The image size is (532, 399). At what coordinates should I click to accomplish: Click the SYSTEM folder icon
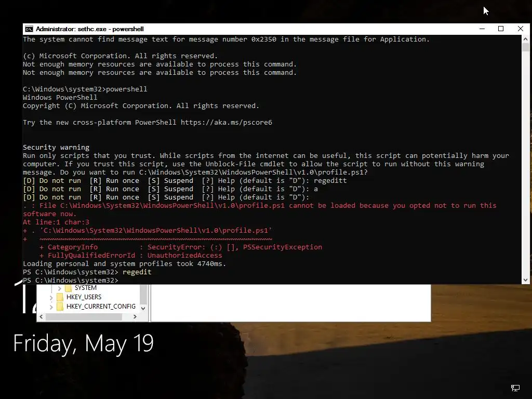coord(68,288)
